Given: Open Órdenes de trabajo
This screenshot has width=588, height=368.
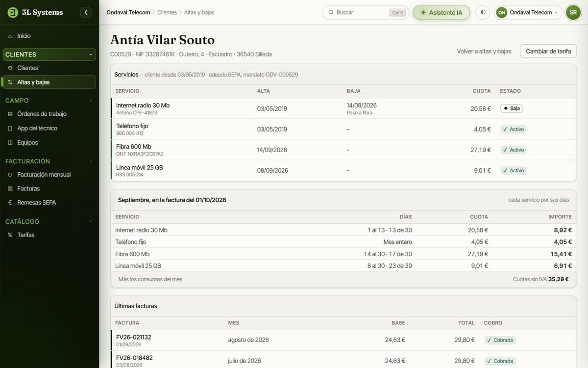Looking at the screenshot, I should pyautogui.click(x=49, y=114).
